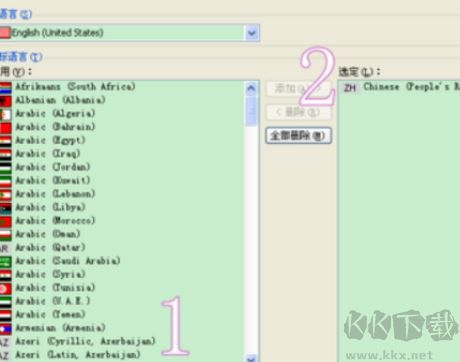This screenshot has width=460, height=362.
Task: Select Arabic (Syria) in the list
Action: 50,274
